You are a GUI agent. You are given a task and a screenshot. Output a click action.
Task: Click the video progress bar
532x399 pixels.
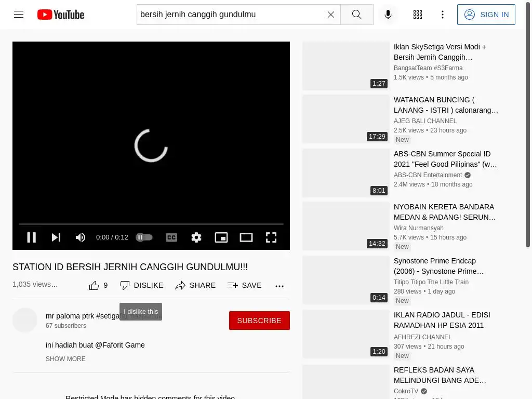coord(151,224)
